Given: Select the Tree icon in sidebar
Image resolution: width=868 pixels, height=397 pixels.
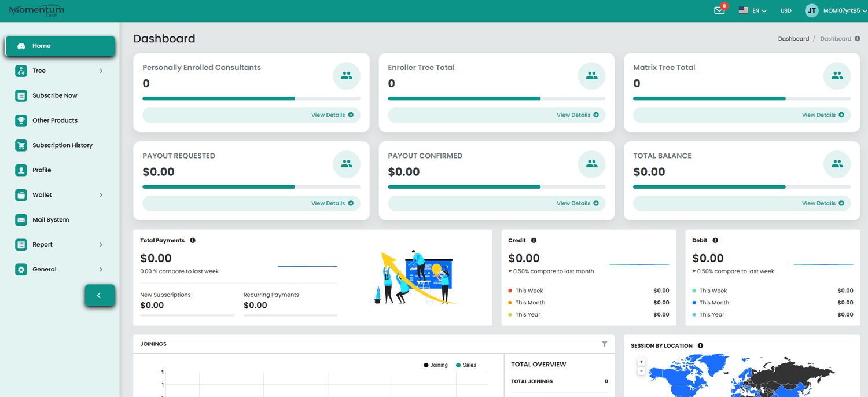Looking at the screenshot, I should pos(21,71).
